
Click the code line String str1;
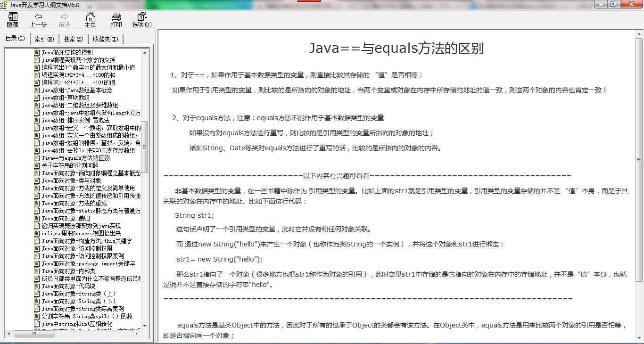point(194,215)
